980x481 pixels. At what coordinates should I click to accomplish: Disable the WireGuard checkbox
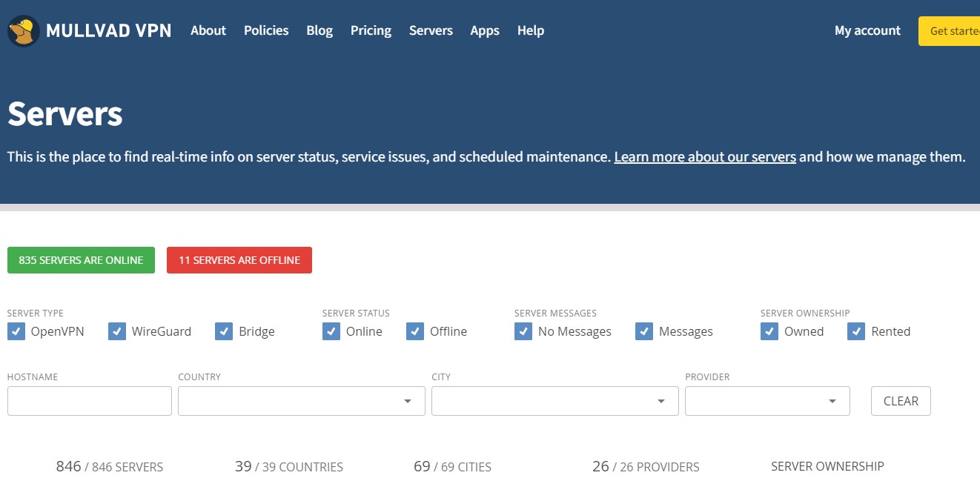pos(117,331)
